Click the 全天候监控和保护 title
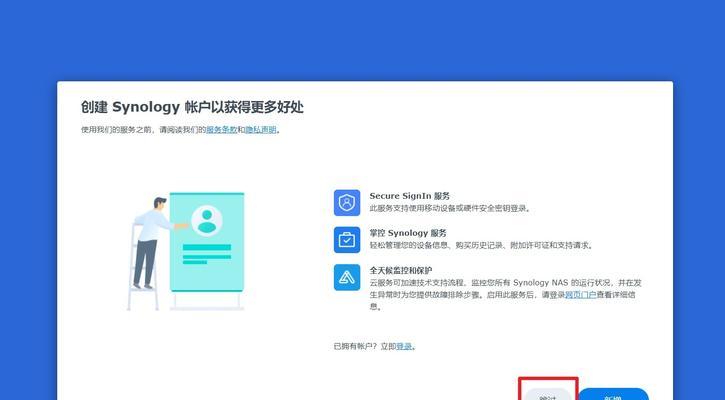 [401, 270]
